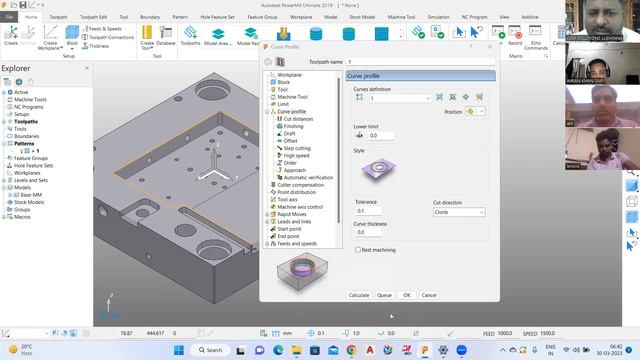Open the NC Program ribbon tab
The height and width of the screenshot is (360, 640).
point(474,17)
